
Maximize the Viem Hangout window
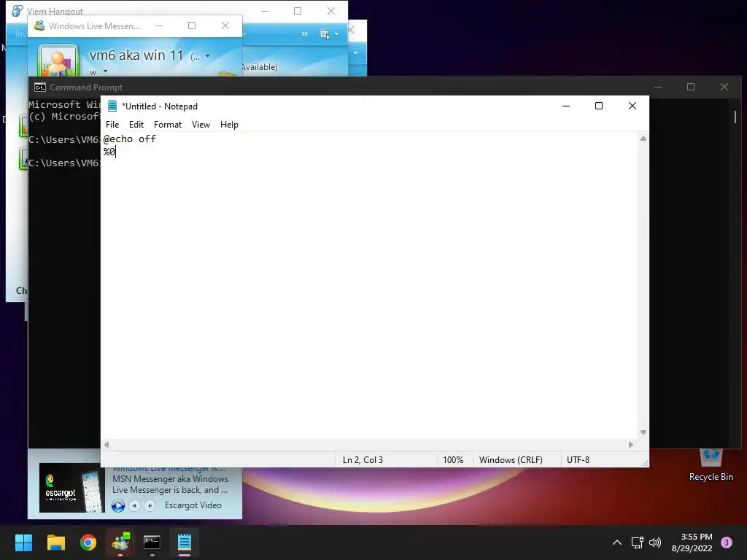pyautogui.click(x=298, y=10)
